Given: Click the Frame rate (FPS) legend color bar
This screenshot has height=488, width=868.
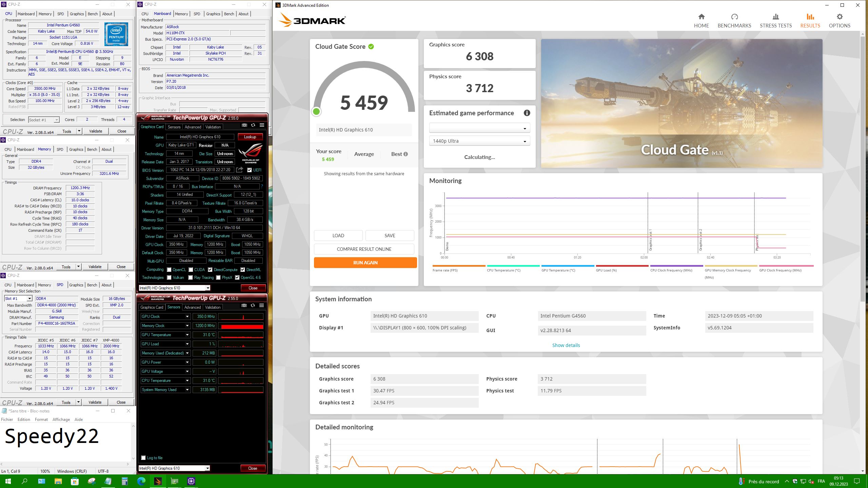Looking at the screenshot, I should point(459,266).
